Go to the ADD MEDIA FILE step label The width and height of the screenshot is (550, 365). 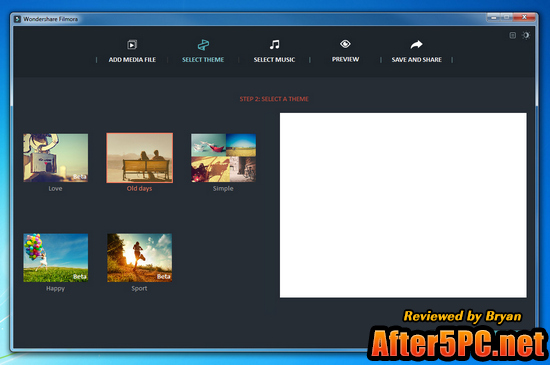[x=132, y=60]
